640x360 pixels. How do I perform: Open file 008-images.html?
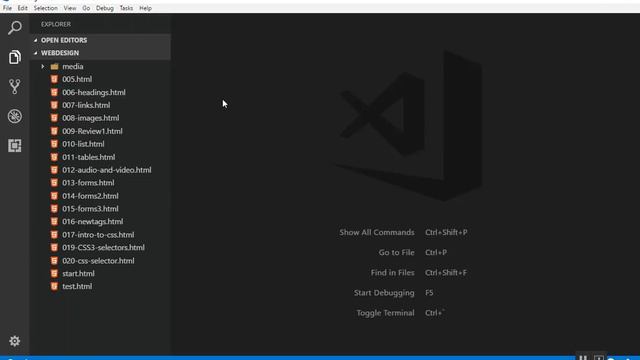(x=91, y=118)
